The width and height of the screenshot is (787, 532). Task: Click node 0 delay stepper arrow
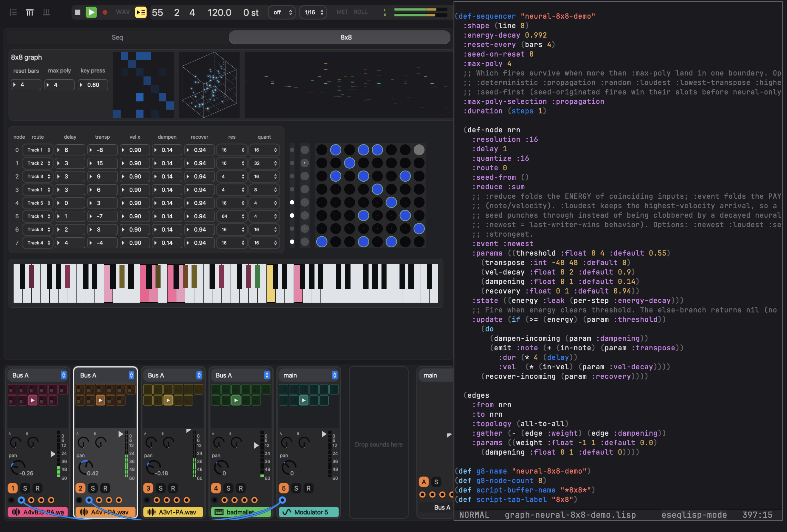pos(58,150)
